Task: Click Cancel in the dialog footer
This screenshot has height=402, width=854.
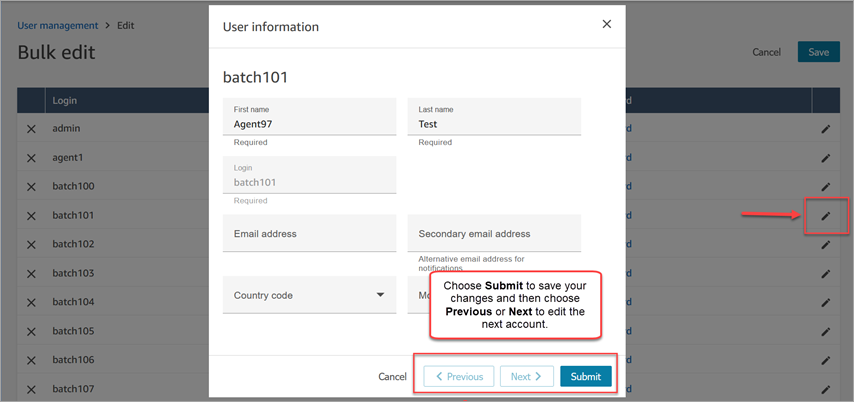Action: [392, 377]
